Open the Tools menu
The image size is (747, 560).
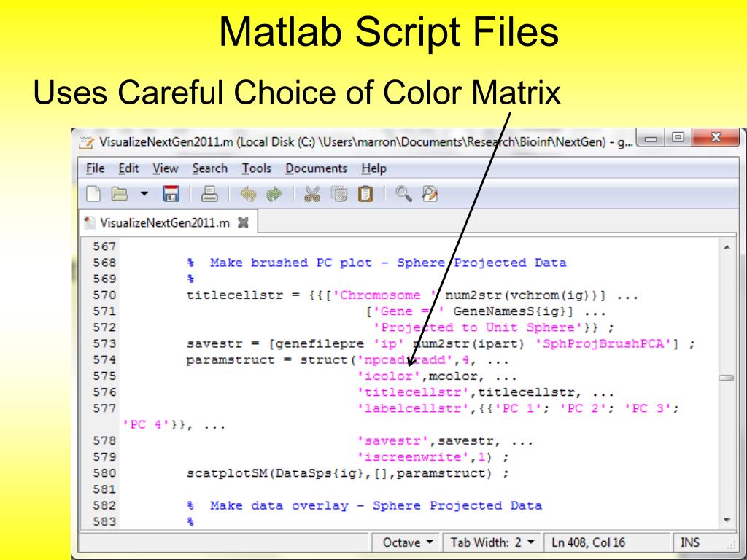[x=256, y=168]
